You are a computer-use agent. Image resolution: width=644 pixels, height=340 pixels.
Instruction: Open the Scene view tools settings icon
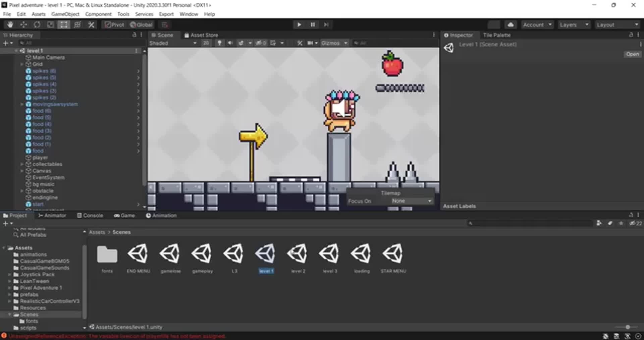pyautogui.click(x=300, y=43)
